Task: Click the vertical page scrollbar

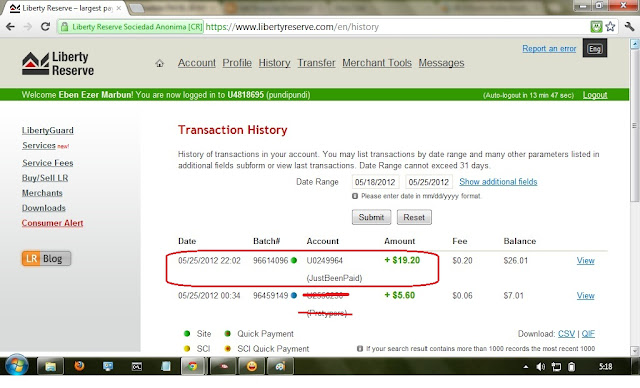Action: 634,126
